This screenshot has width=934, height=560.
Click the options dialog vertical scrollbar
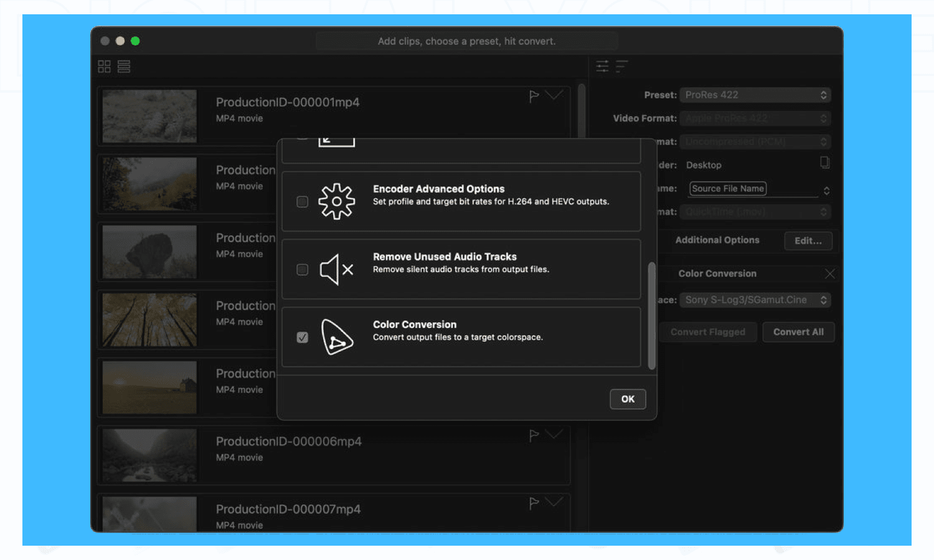click(x=652, y=315)
